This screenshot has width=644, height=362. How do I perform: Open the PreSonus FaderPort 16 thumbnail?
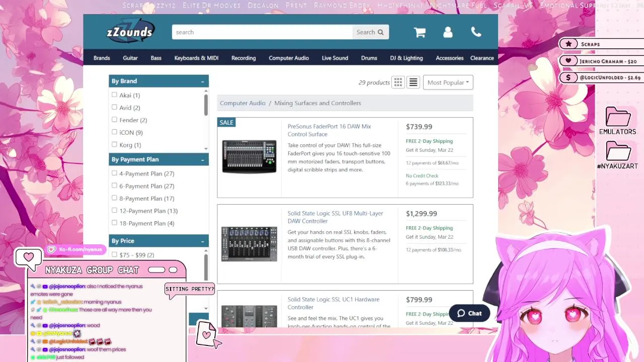click(249, 156)
